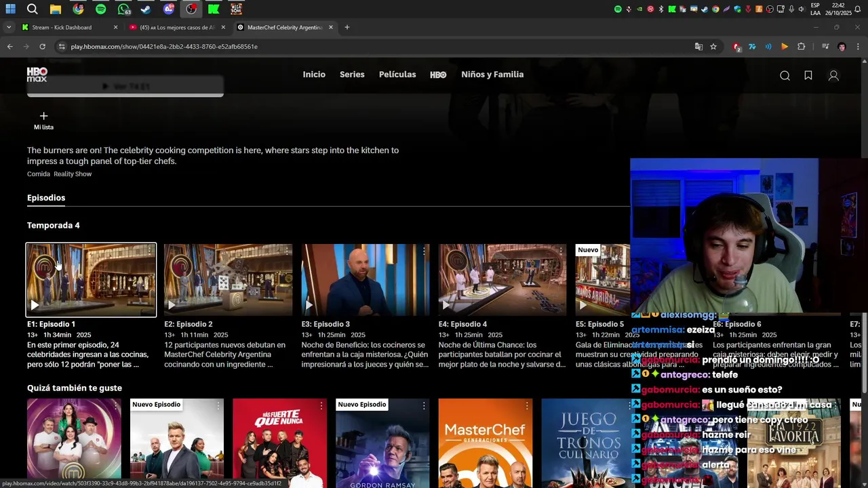Open the 7TV extension icon

pos(752,47)
